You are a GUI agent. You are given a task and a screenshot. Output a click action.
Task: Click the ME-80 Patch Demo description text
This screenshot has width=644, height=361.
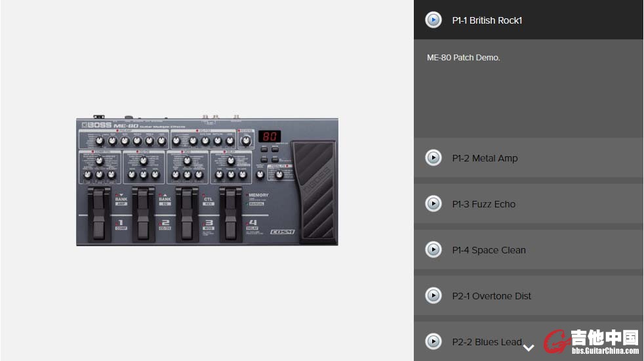click(464, 58)
